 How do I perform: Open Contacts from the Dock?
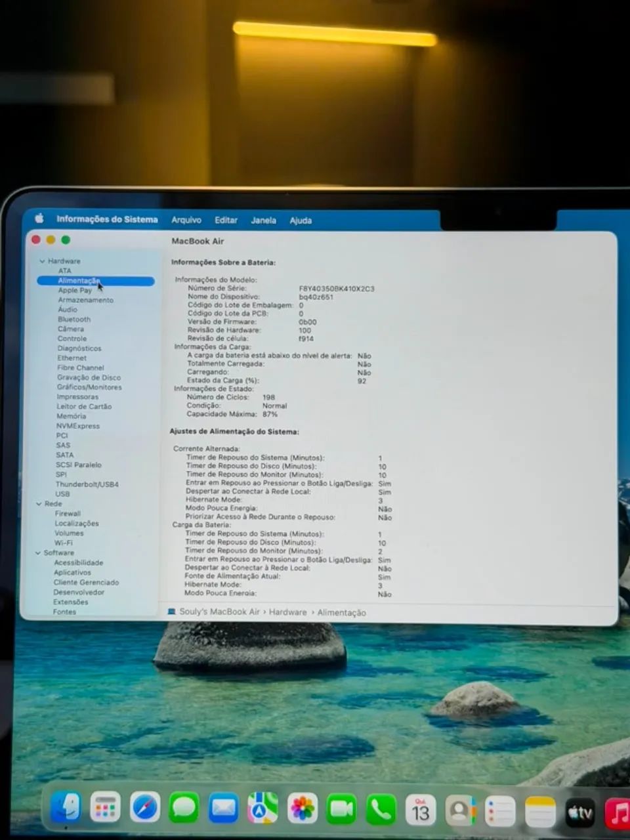tap(460, 811)
